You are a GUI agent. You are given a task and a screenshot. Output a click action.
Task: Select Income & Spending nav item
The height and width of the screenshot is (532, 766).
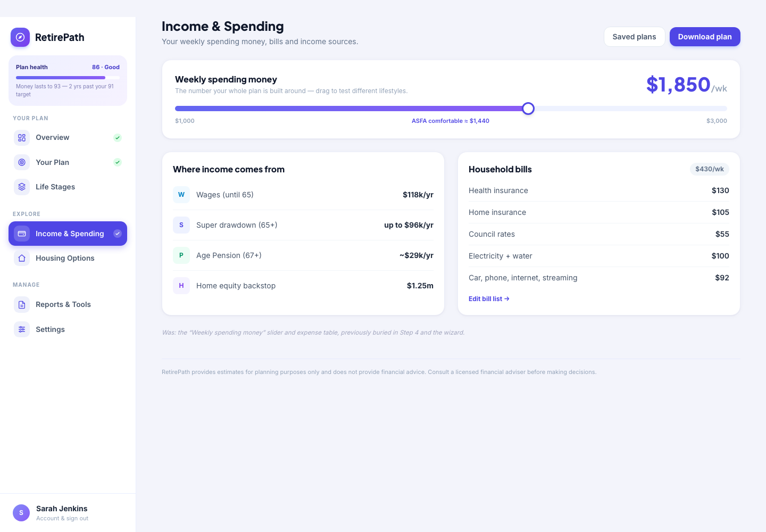pos(68,234)
